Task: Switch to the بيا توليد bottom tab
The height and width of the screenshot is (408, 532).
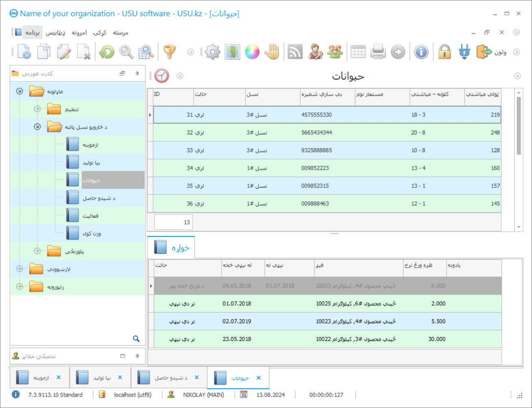Action: tap(97, 378)
